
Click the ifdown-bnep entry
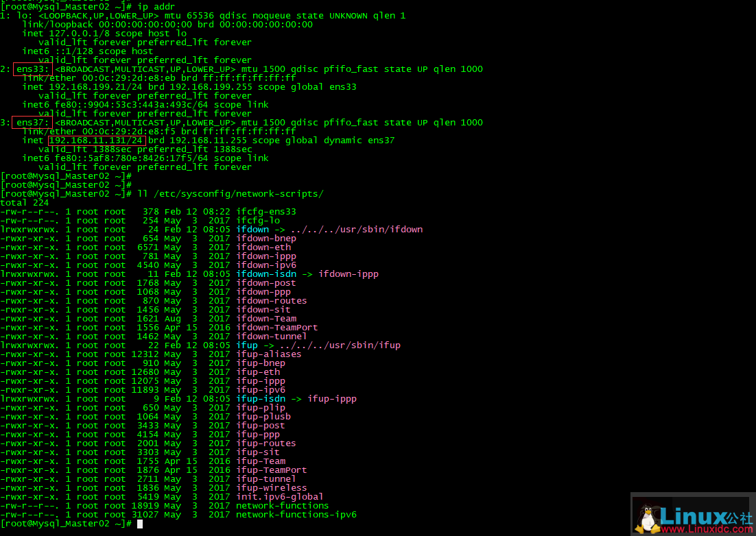[x=265, y=239]
